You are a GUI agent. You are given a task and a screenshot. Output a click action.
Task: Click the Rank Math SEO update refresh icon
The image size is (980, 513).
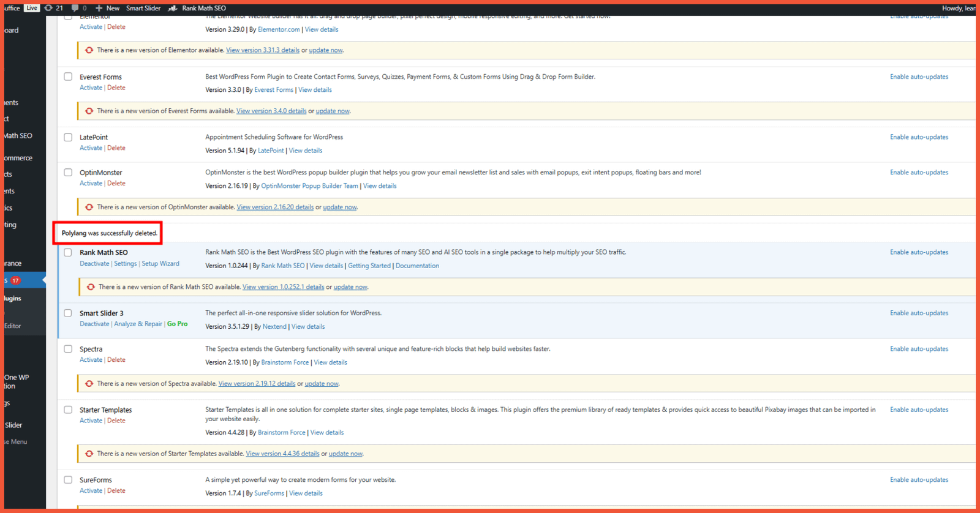point(91,286)
